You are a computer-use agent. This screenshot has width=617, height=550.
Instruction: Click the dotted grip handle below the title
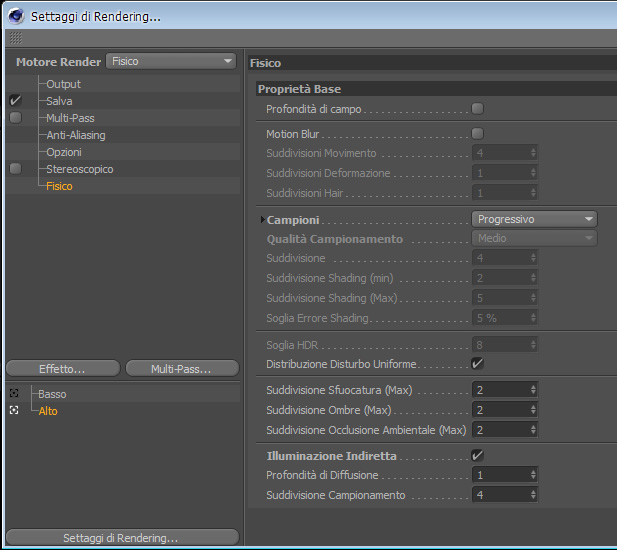pyautogui.click(x=16, y=38)
